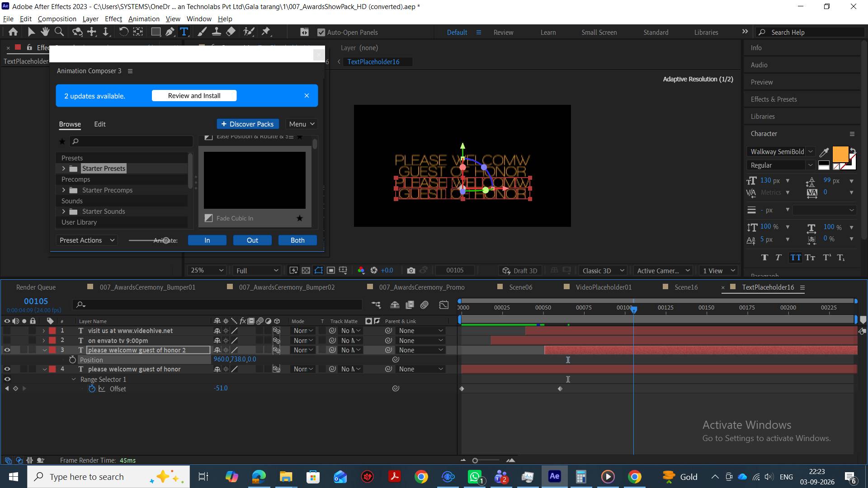Open the Classic 3D renderer dropdown

click(603, 270)
